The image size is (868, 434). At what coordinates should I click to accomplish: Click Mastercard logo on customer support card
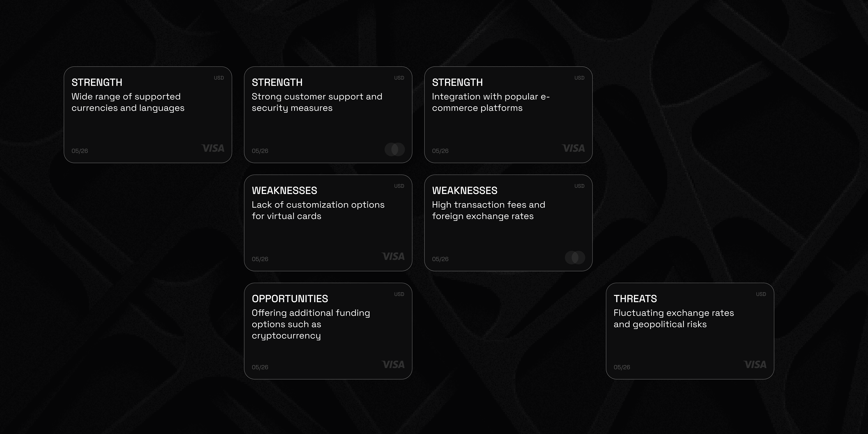pos(395,149)
